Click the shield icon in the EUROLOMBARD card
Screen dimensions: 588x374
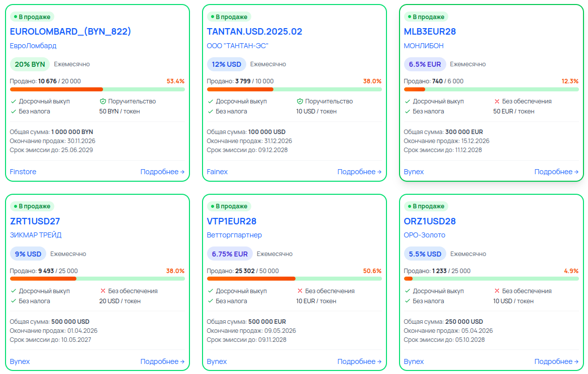click(x=103, y=101)
